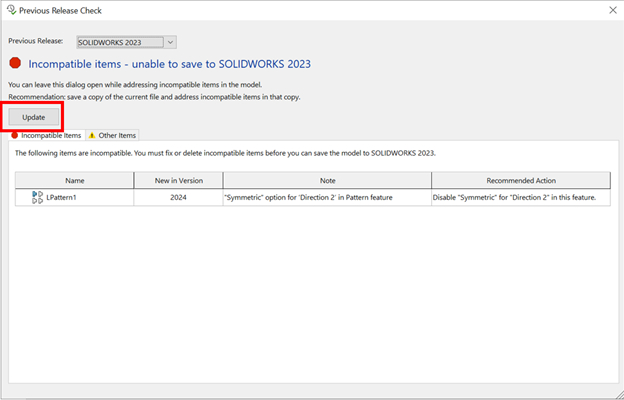624x400 pixels.
Task: Click the New in Version column header
Action: point(179,181)
